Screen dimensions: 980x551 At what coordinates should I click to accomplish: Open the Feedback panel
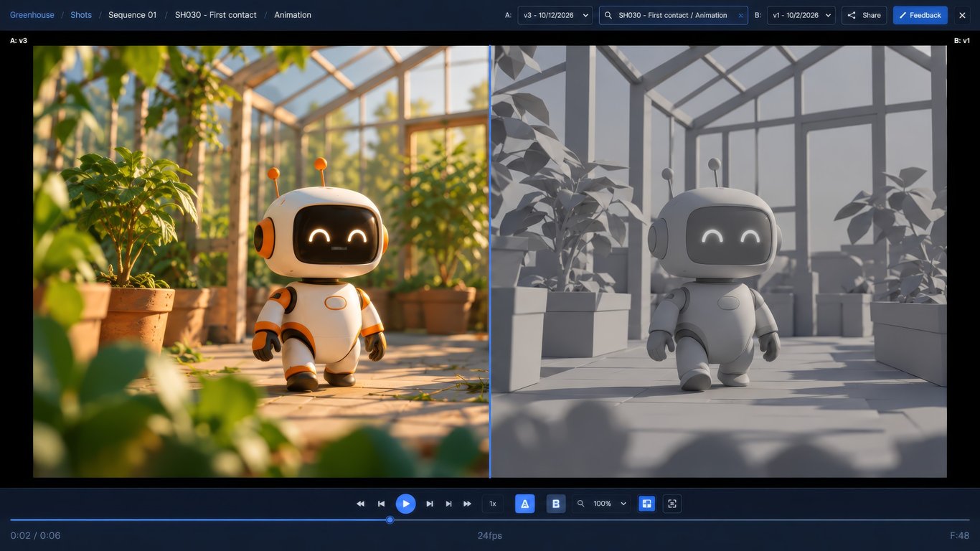[920, 15]
